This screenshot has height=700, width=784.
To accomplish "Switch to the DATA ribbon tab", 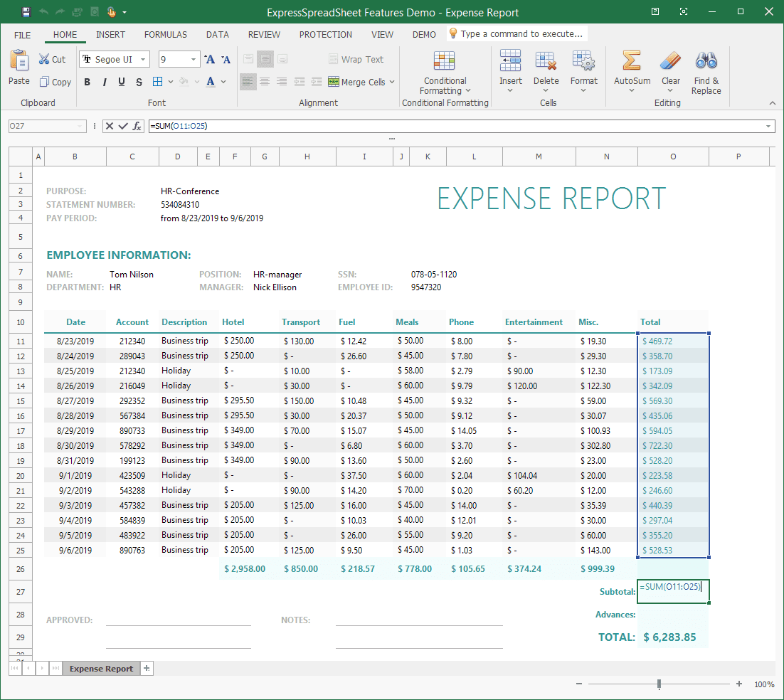I will [x=218, y=34].
